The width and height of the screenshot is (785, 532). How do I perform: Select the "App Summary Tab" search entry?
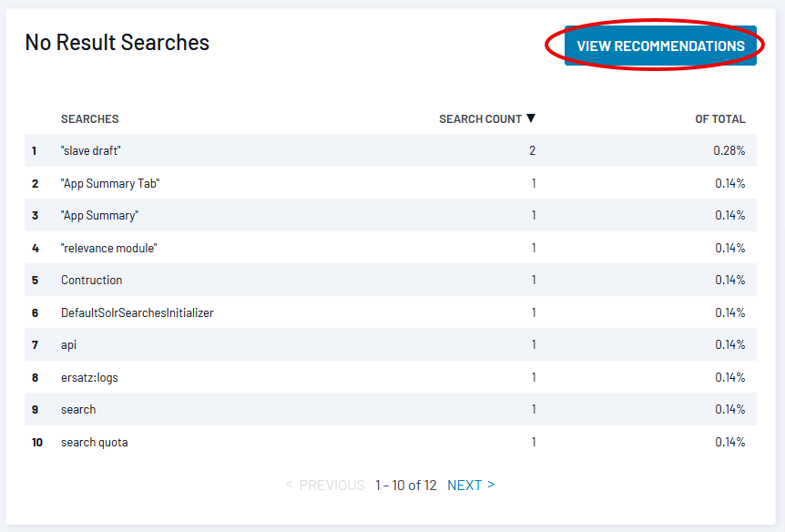coord(110,183)
